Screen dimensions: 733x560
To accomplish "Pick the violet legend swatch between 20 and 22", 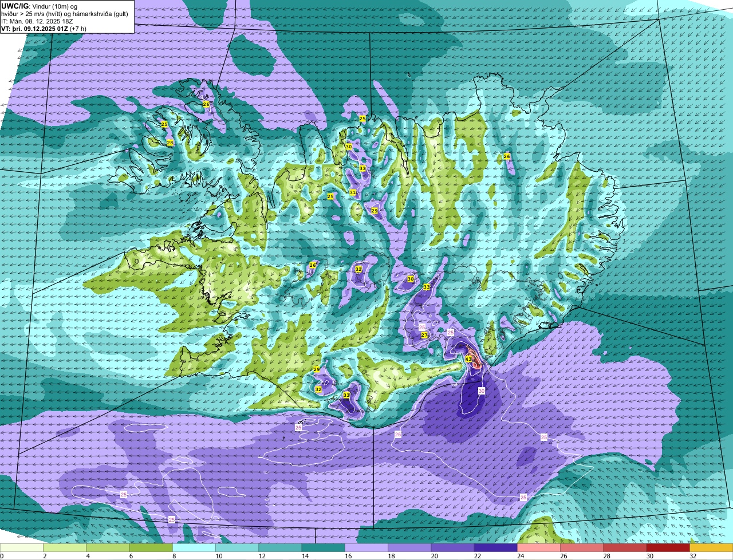I will point(452,547).
